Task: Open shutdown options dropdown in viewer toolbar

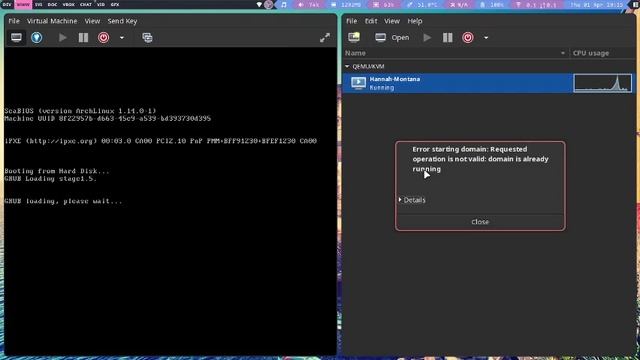Action: tap(122, 38)
